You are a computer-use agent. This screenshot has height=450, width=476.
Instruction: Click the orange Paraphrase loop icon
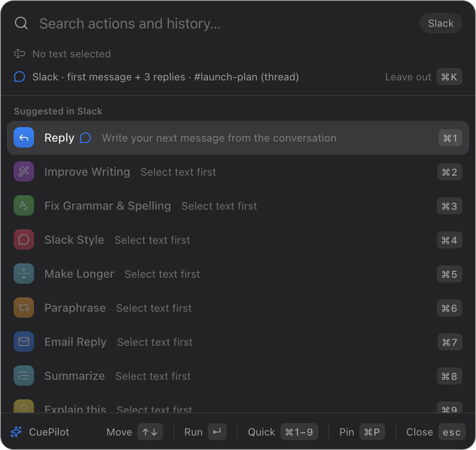24,308
